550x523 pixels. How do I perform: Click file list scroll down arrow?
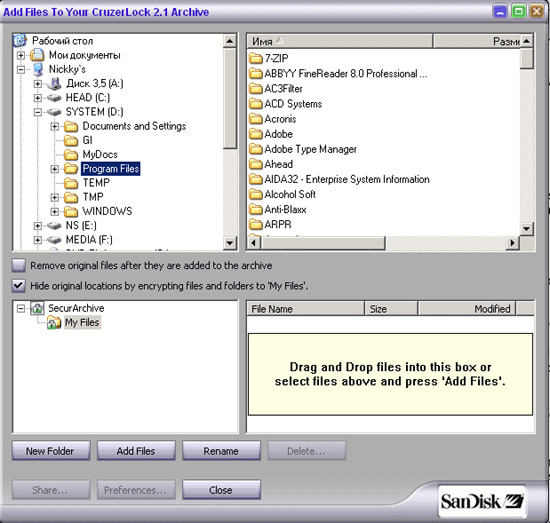pyautogui.click(x=527, y=229)
